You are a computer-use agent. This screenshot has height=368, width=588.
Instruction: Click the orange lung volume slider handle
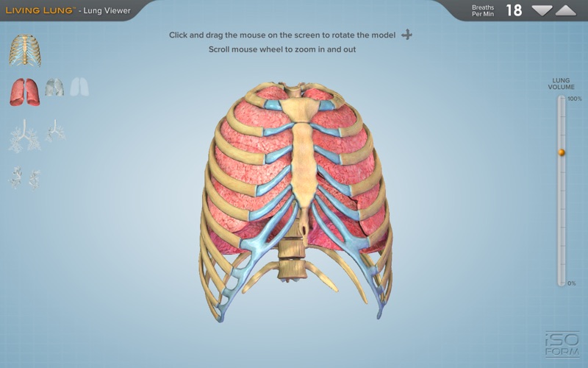pyautogui.click(x=562, y=152)
